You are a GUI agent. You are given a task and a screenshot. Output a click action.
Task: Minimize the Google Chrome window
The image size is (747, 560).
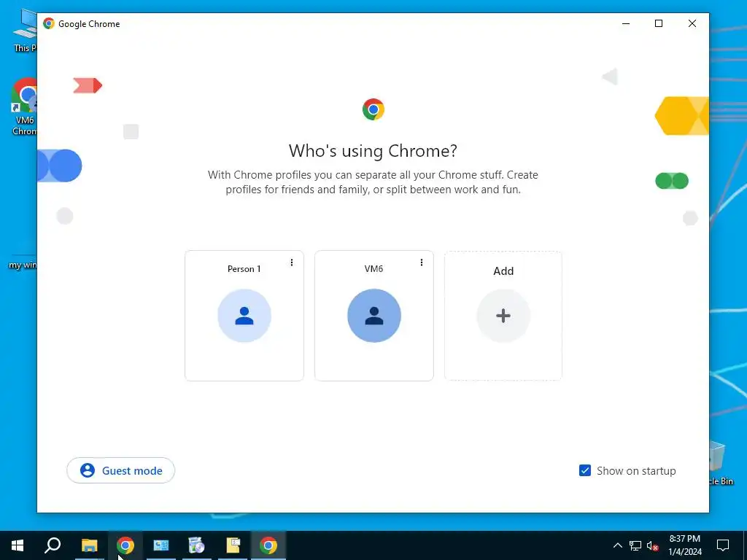[626, 23]
